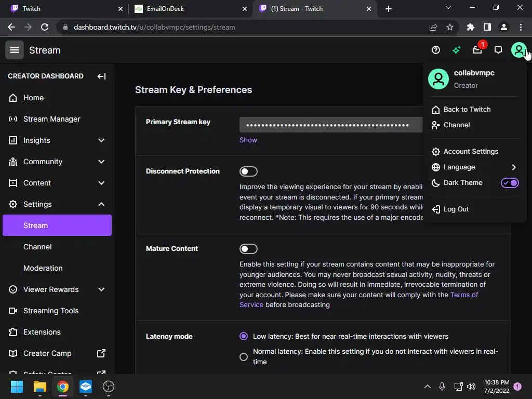Click the address bar URL

(154, 27)
